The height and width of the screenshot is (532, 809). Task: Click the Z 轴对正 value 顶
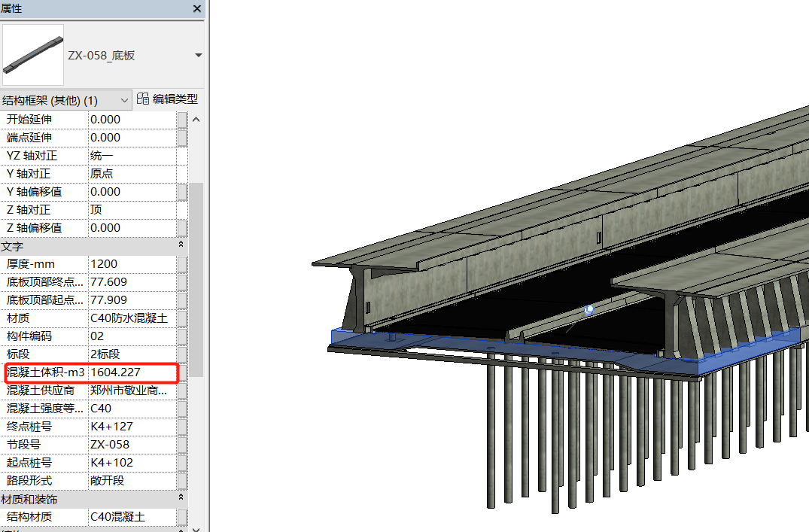[x=132, y=210]
